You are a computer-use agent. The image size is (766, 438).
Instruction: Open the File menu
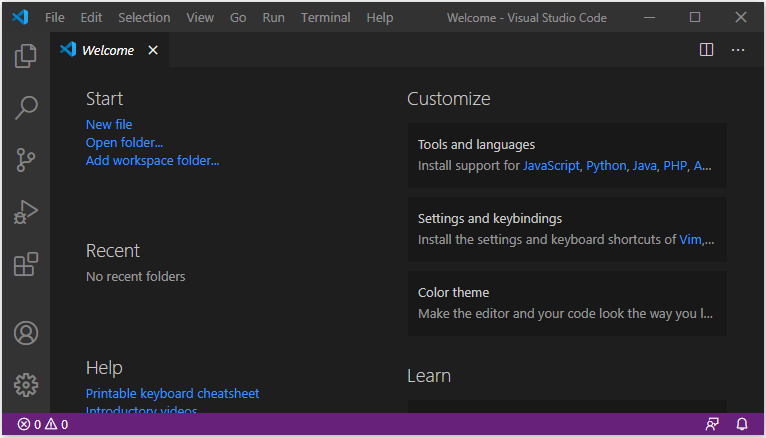coord(55,18)
